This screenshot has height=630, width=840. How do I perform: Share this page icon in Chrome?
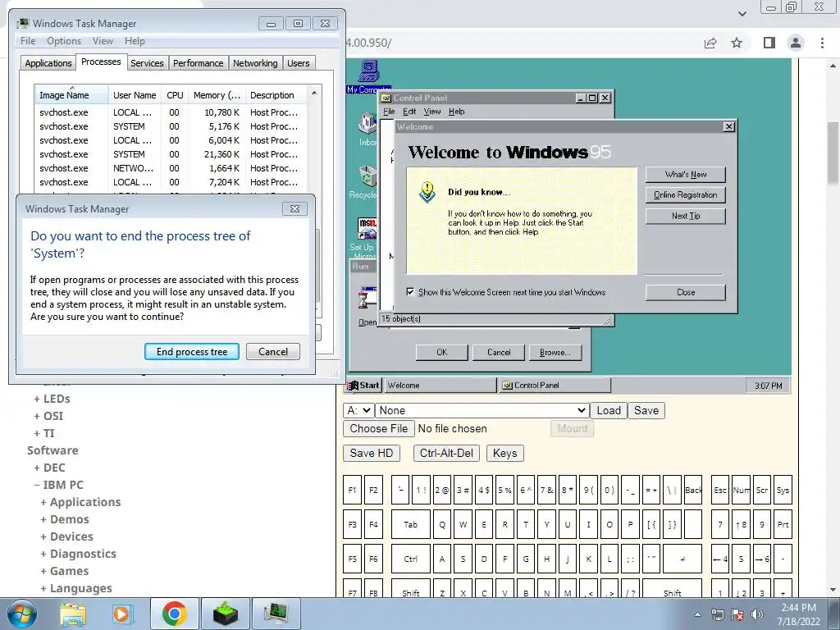coord(710,43)
